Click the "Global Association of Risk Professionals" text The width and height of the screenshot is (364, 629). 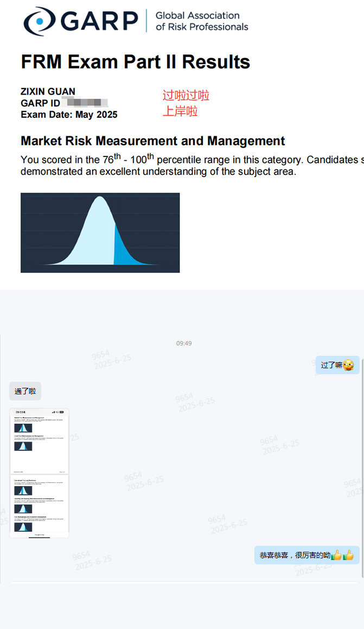202,21
